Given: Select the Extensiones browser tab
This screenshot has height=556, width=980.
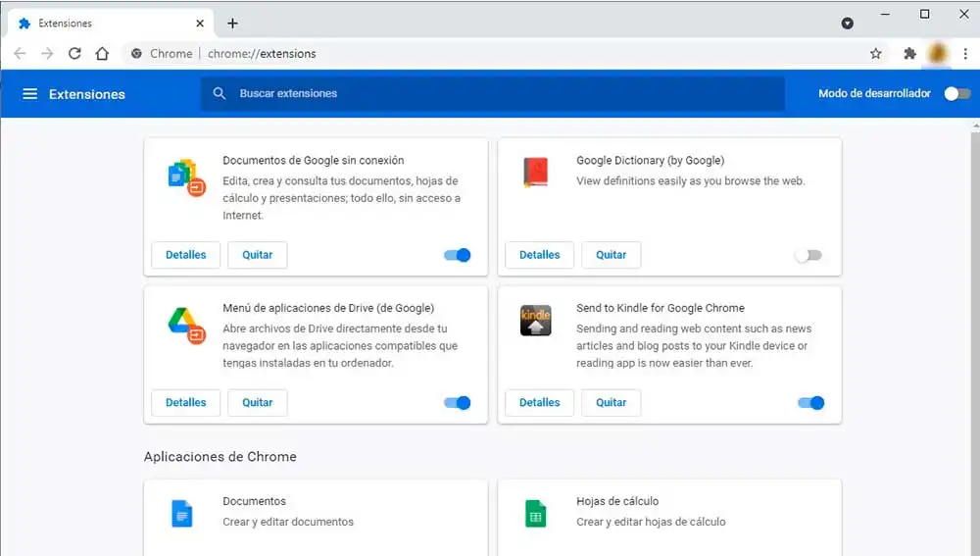Looking at the screenshot, I should click(111, 24).
